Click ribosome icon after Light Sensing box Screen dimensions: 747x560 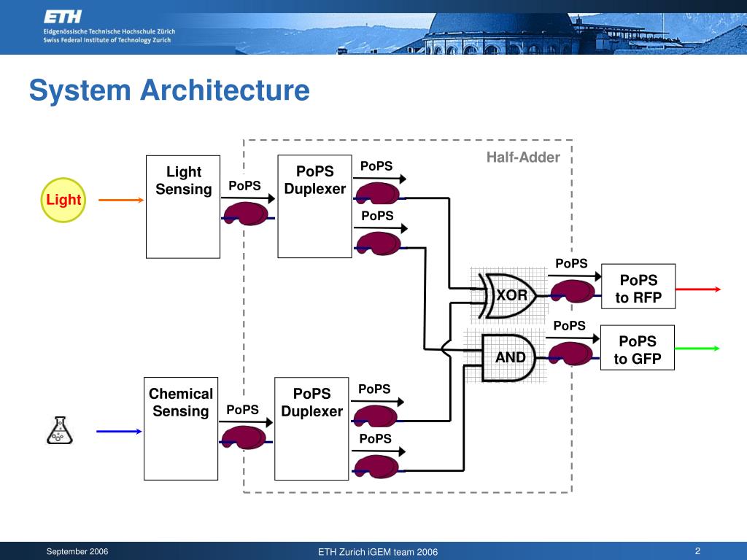point(248,214)
